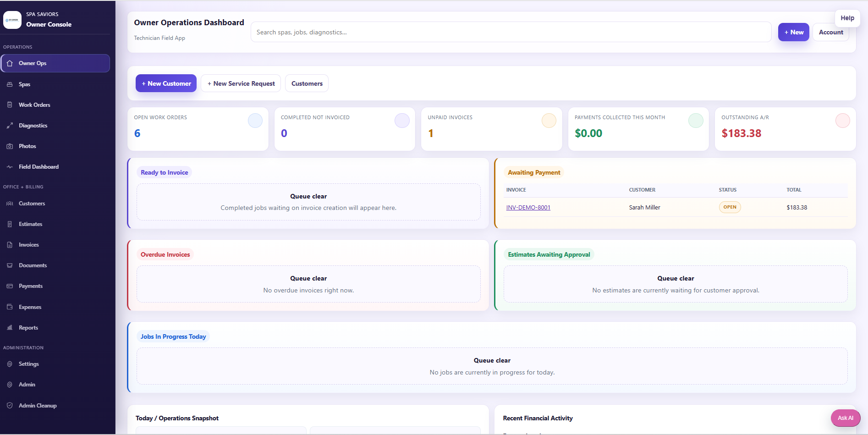Click the Customers button in action bar
Image resolution: width=868 pixels, height=435 pixels.
[307, 83]
